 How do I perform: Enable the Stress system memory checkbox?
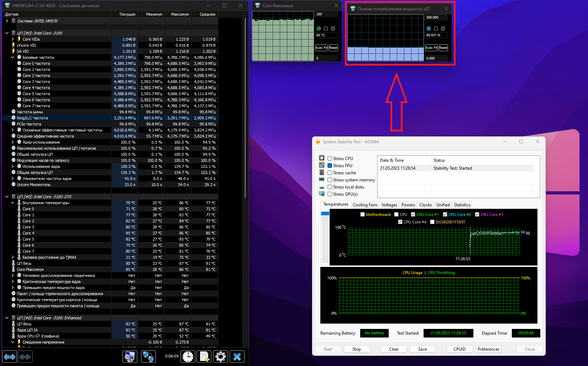pyautogui.click(x=330, y=180)
